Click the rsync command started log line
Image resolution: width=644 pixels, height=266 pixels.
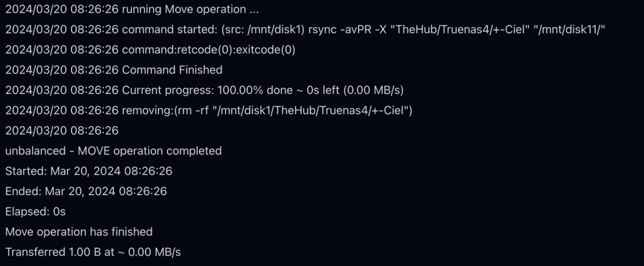(x=305, y=30)
